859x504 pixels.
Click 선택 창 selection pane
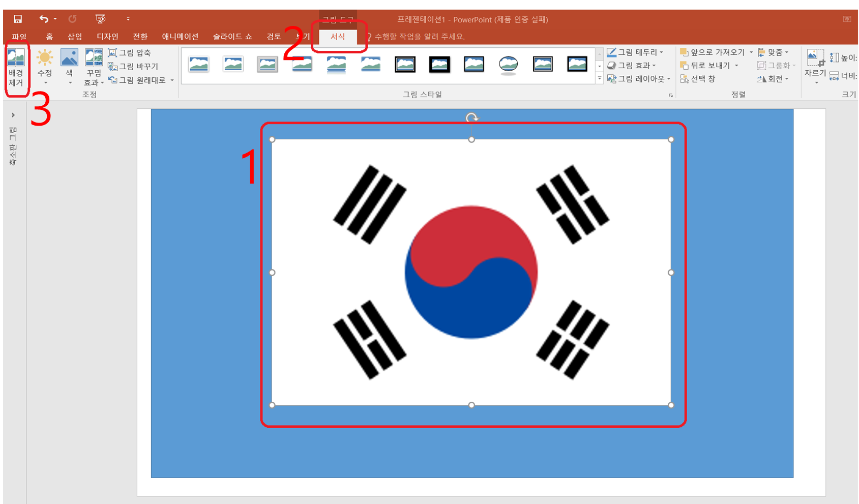(698, 79)
